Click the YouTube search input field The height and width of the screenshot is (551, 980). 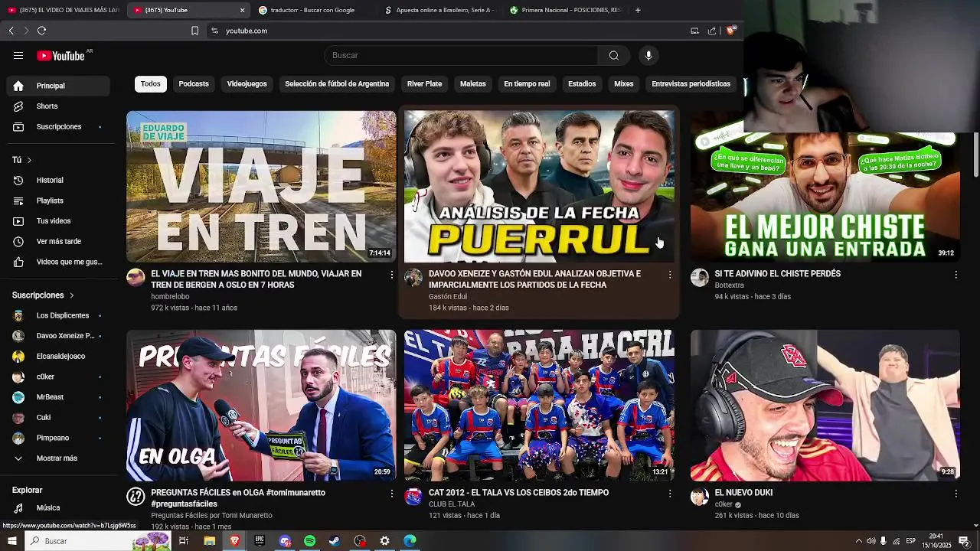tap(461, 55)
